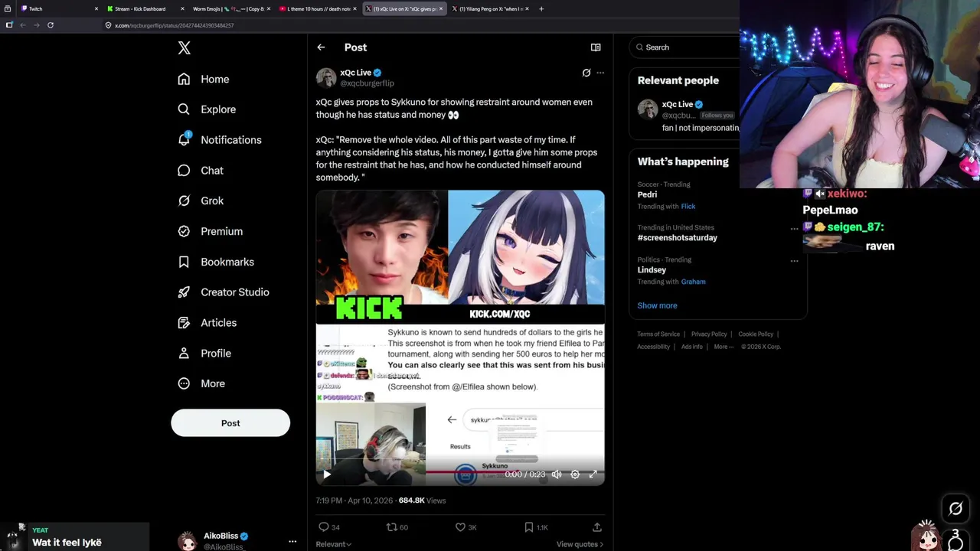
Task: Open Terms of Service link
Action: [658, 334]
